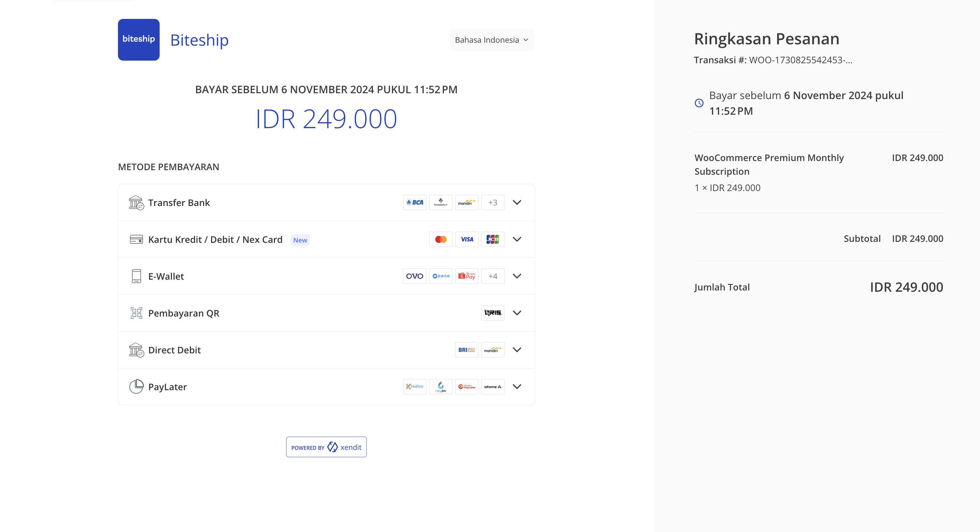Viewport: 980px width, 532px height.
Task: Open the Bahasa Indonesia language dropdown
Action: 492,40
